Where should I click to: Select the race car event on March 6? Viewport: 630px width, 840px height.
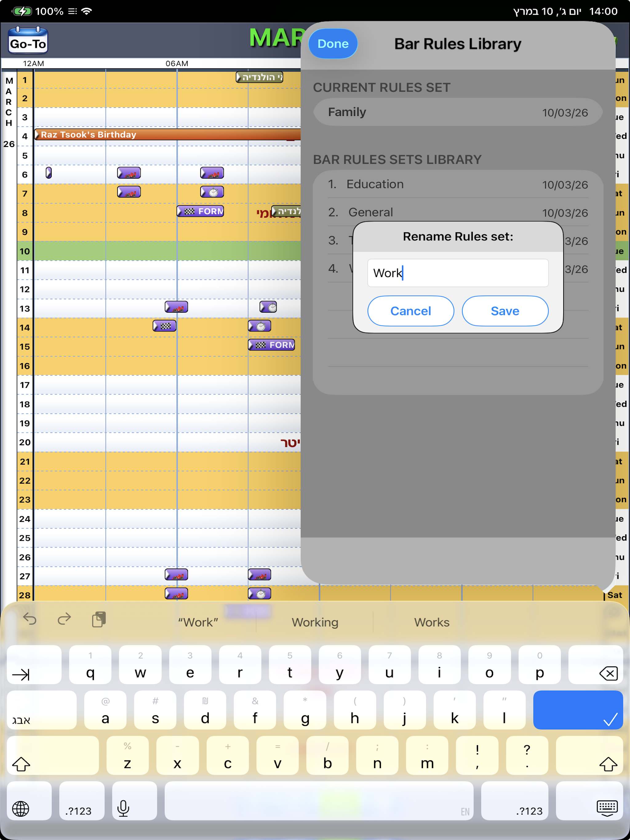129,173
